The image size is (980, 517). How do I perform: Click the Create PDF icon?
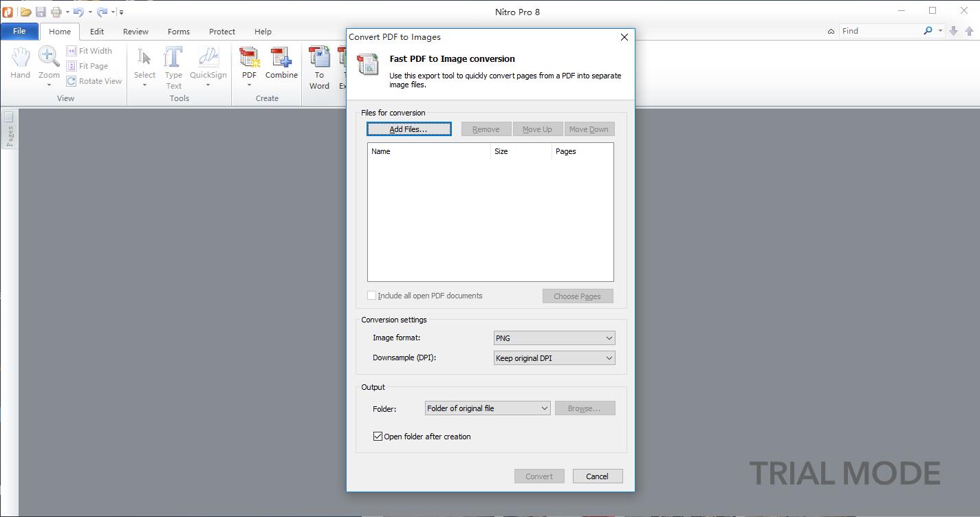tap(249, 58)
